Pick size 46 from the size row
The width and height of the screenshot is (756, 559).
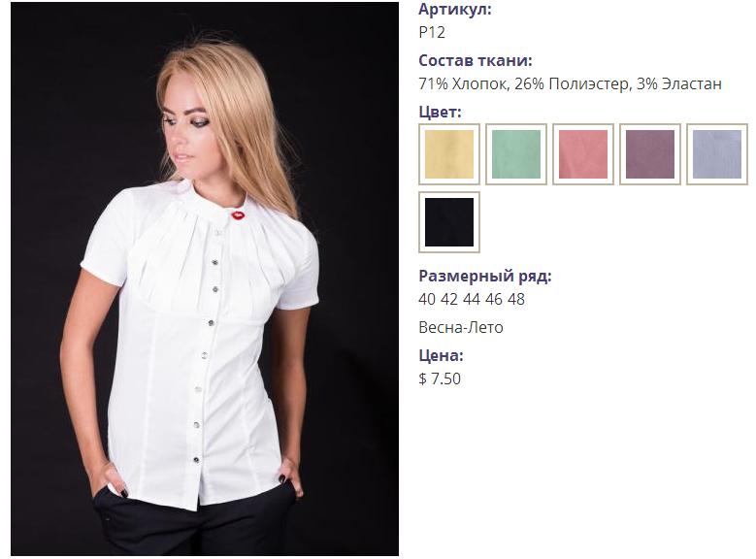(494, 299)
